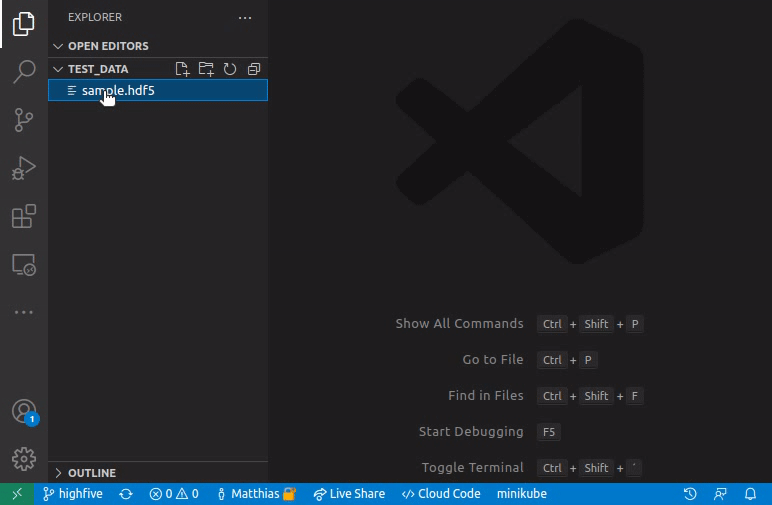Open notifications bell
This screenshot has height=505, width=772.
click(750, 494)
